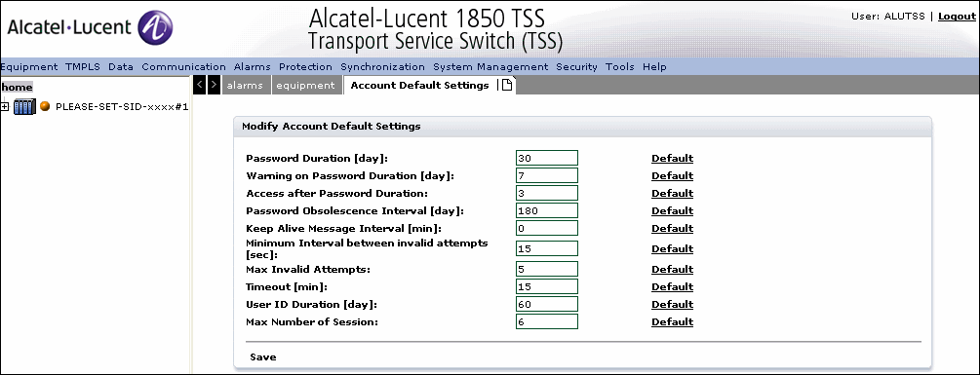Open the Data menu
This screenshot has width=980, height=375.
click(121, 67)
